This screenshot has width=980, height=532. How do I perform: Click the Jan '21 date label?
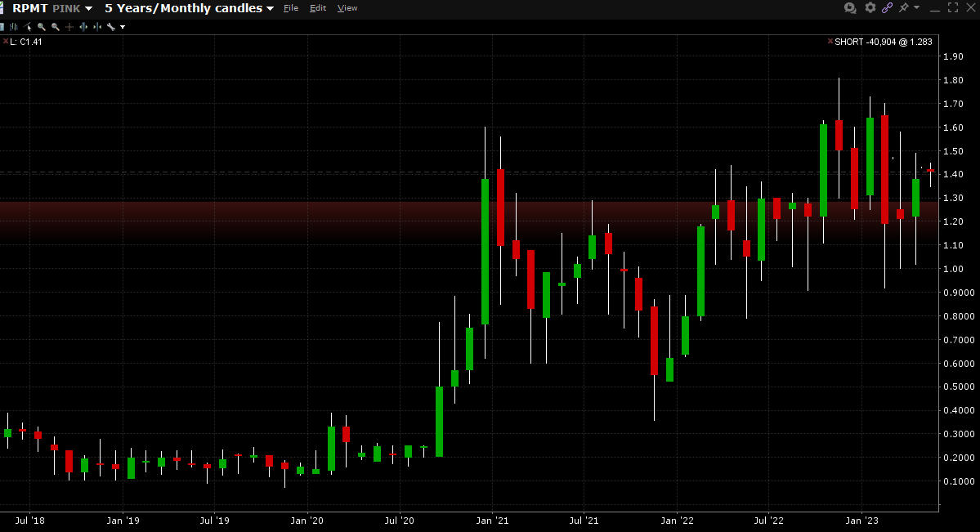492,520
